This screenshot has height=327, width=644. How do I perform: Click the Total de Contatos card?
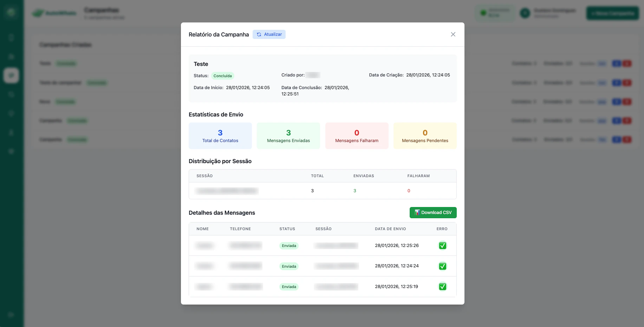[x=220, y=136]
